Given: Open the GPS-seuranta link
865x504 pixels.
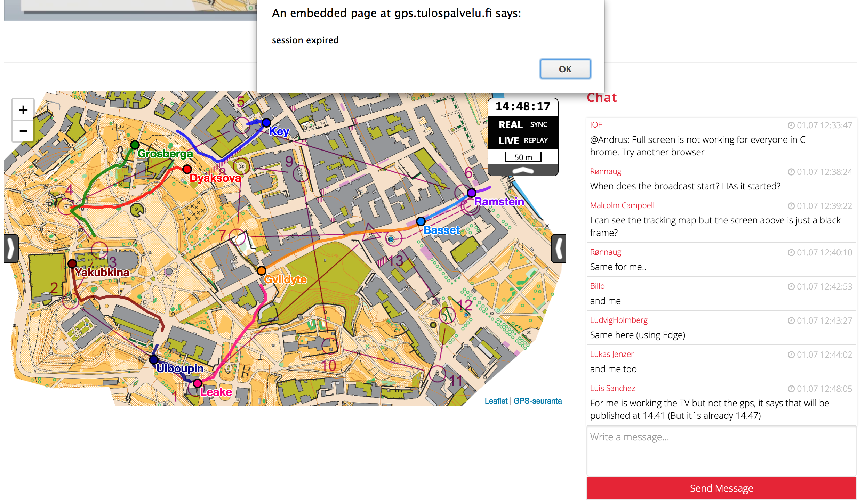Looking at the screenshot, I should (x=537, y=401).
